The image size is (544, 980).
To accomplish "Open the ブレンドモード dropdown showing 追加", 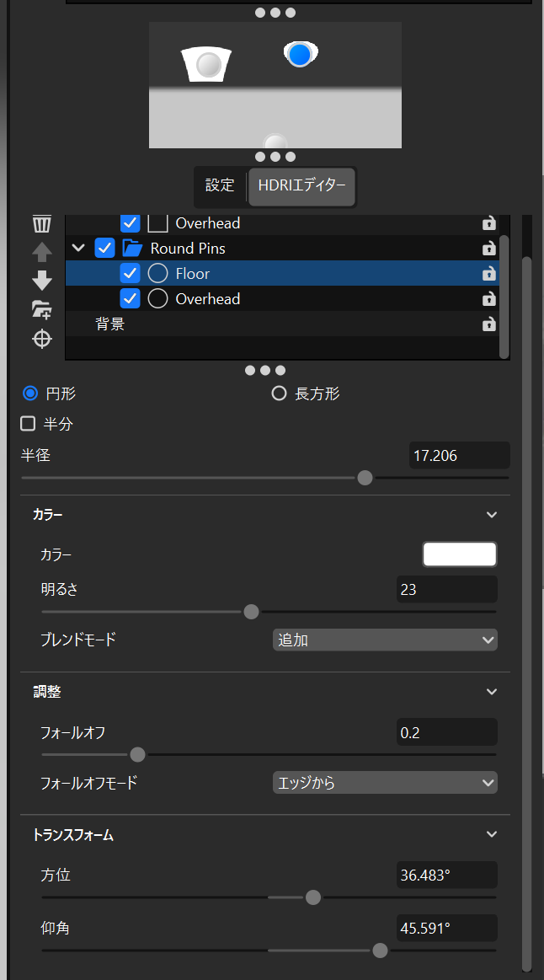I will coord(385,640).
